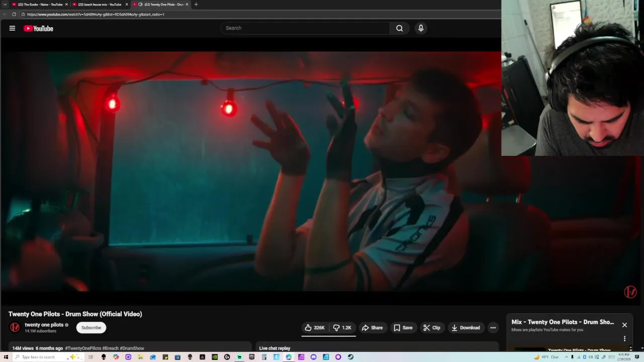Close The Kooks - Naive tab

(x=67, y=5)
